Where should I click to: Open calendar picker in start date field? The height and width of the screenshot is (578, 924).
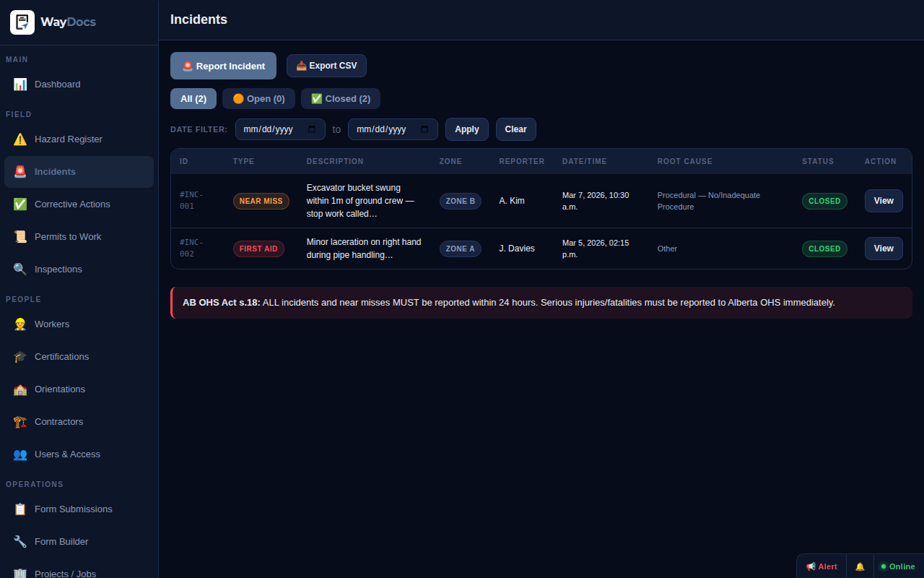312,129
